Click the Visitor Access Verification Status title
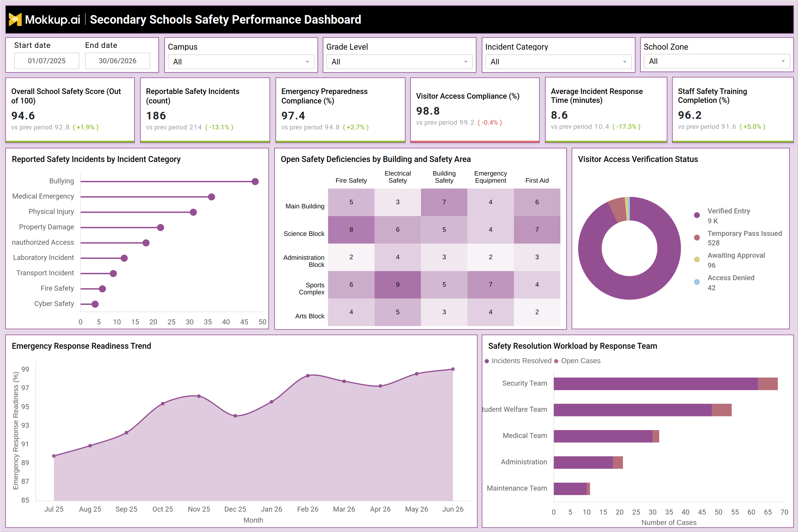 [x=638, y=159]
